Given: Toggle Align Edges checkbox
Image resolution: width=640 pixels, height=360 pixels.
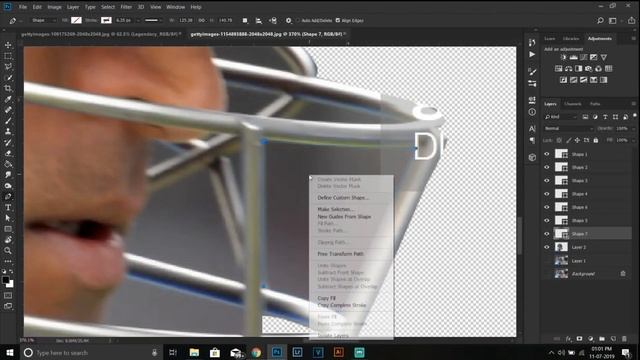Looking at the screenshot, I should click(338, 20).
